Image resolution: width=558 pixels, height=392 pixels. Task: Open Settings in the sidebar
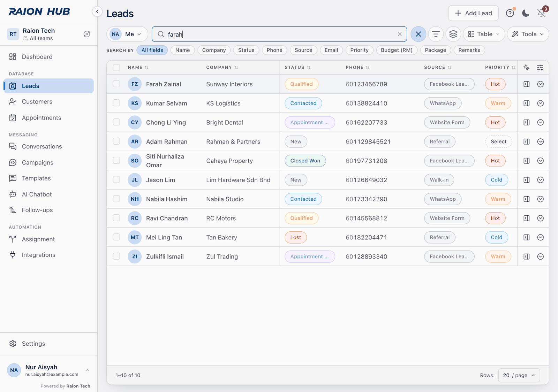pos(48,344)
